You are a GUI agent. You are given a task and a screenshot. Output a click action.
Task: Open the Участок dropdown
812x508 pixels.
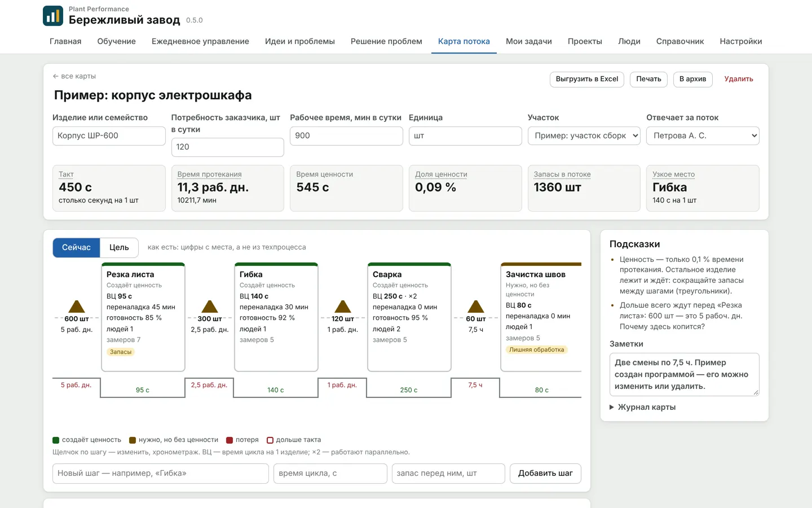(584, 135)
